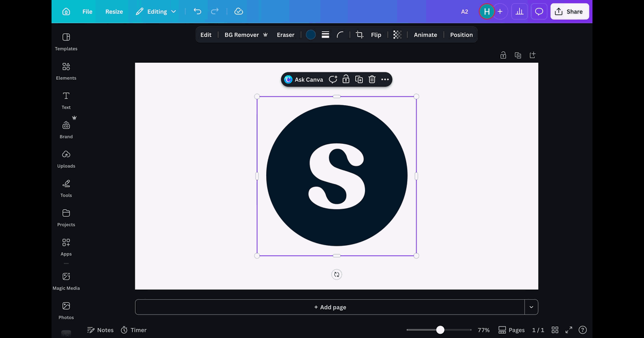
Task: Enter fullscreen present mode
Action: pos(569,330)
